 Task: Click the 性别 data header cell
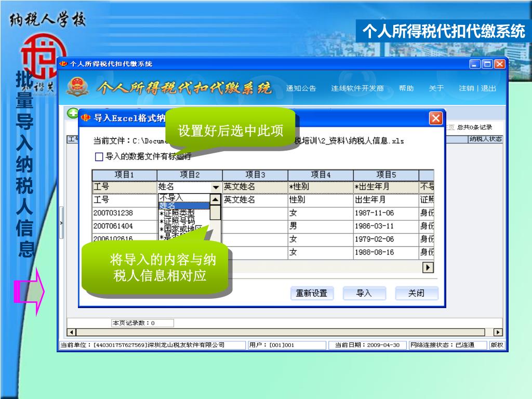321,200
